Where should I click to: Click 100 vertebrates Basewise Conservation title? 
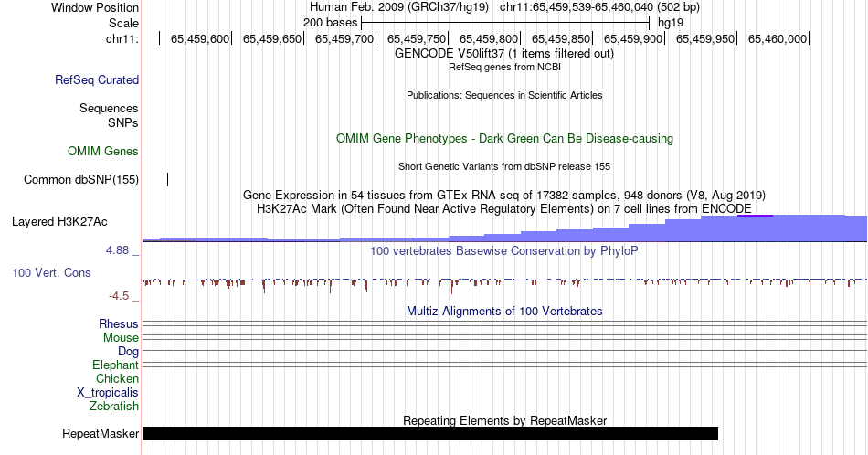504,250
